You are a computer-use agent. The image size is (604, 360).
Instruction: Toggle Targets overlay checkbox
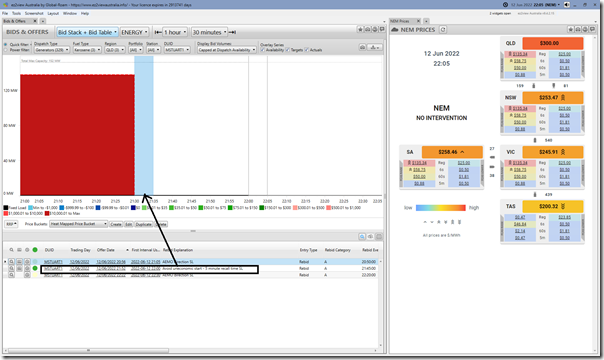(288, 50)
